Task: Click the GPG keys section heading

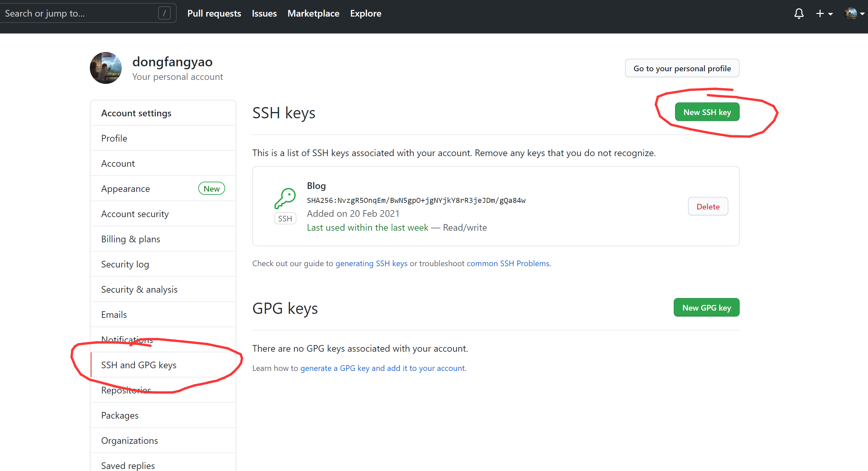Action: tap(285, 308)
